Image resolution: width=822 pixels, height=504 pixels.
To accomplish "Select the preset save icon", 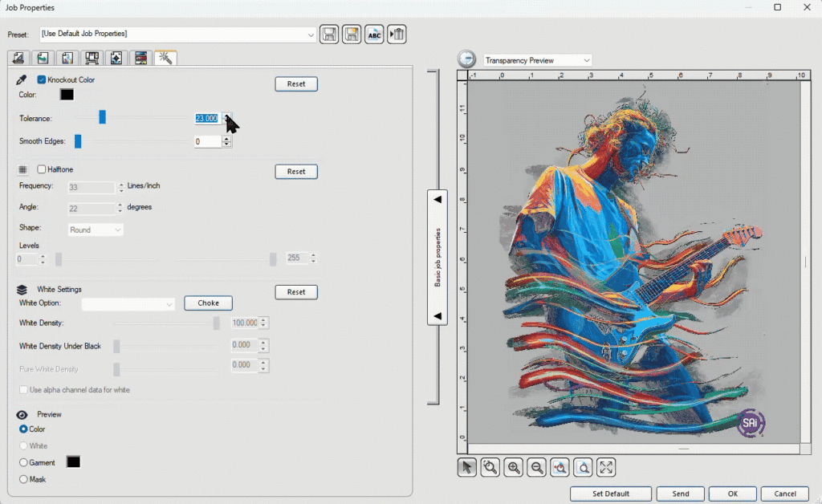I will click(328, 34).
